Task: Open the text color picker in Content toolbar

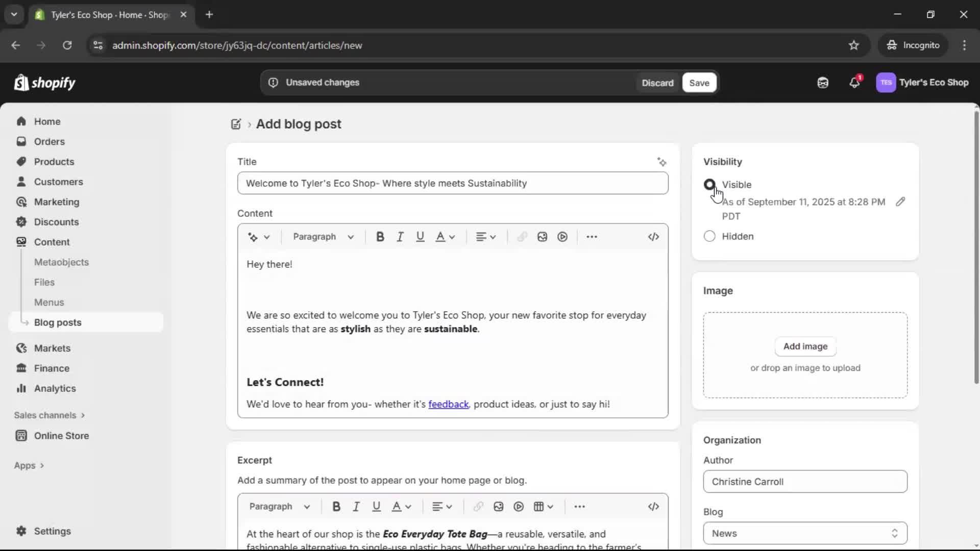Action: point(445,236)
